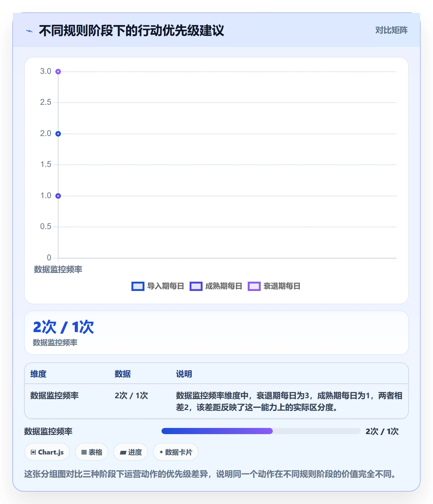Screen dimensions: 433x504
Task: Click the square icon in the Chart.js tag
Action: pos(33,452)
